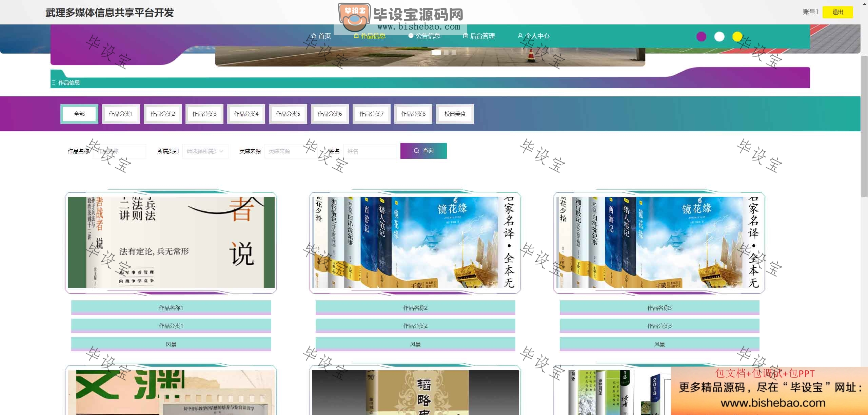This screenshot has width=868, height=415.
Task: Click the 账号1 account name
Action: [x=810, y=12]
